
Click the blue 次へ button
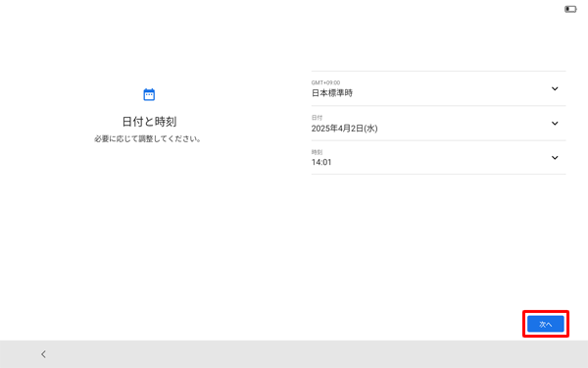(x=545, y=324)
